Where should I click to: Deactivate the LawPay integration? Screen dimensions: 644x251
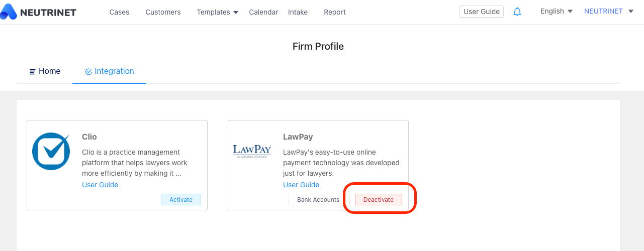(x=379, y=199)
